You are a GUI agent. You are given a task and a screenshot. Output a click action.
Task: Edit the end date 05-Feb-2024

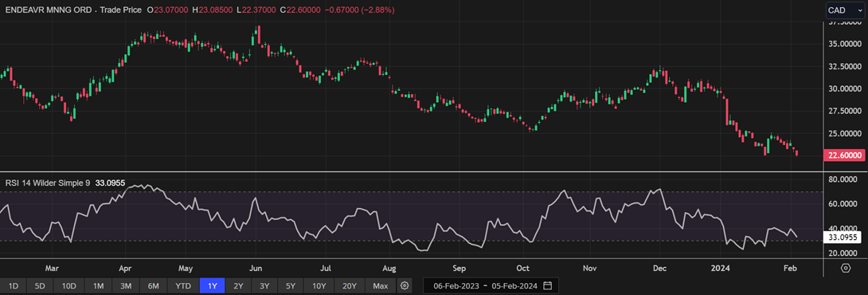[x=514, y=286]
